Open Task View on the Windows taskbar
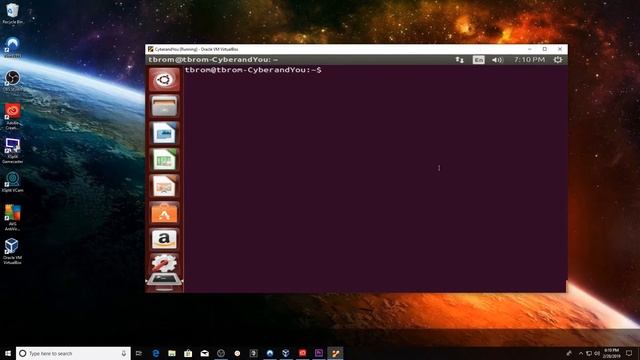The image size is (640, 360). coord(139,353)
